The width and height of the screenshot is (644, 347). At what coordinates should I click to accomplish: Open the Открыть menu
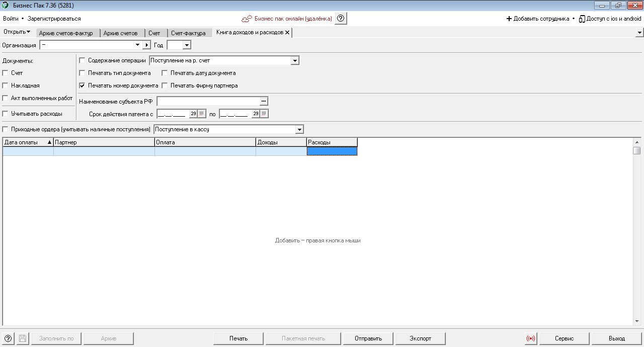click(17, 32)
